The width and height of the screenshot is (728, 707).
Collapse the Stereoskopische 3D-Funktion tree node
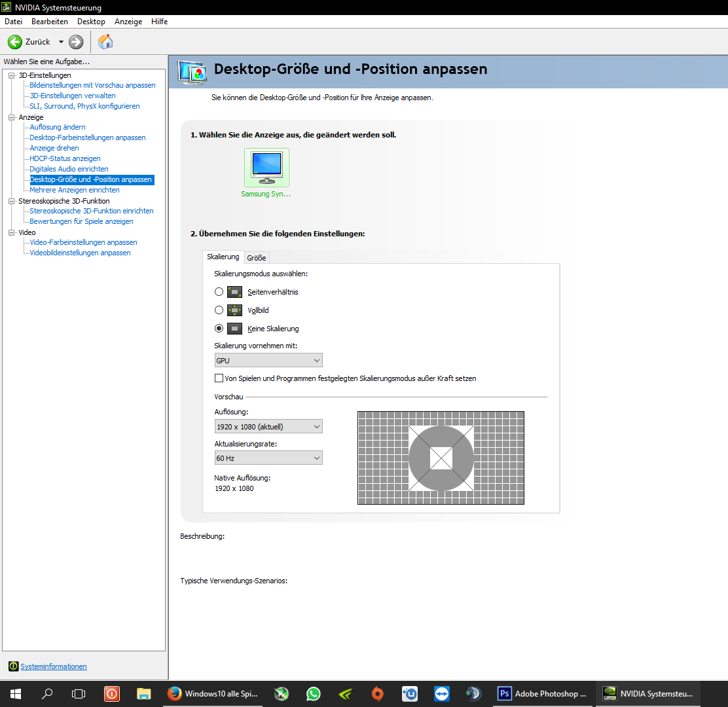pos(12,201)
